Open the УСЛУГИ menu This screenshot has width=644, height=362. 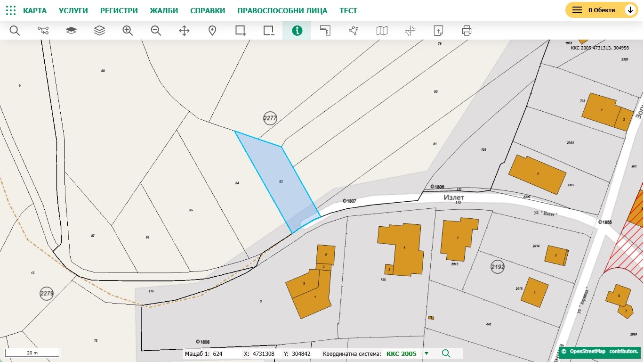click(x=73, y=10)
